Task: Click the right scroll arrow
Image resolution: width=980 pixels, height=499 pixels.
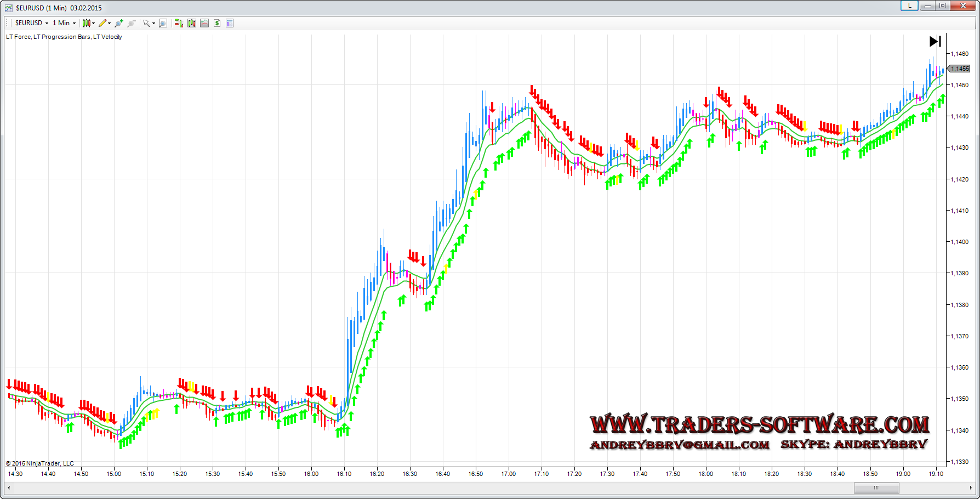Action: pyautogui.click(x=971, y=487)
